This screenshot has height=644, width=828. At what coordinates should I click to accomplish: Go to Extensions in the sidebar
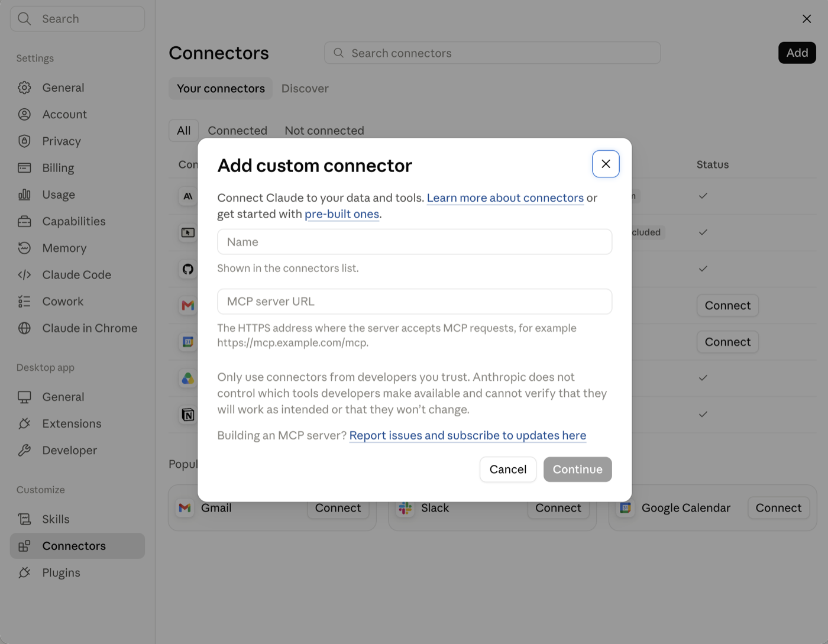(77, 423)
